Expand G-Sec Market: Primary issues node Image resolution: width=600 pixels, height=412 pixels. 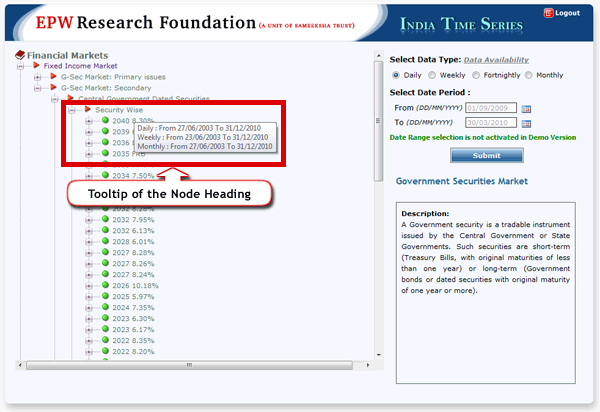click(x=38, y=77)
